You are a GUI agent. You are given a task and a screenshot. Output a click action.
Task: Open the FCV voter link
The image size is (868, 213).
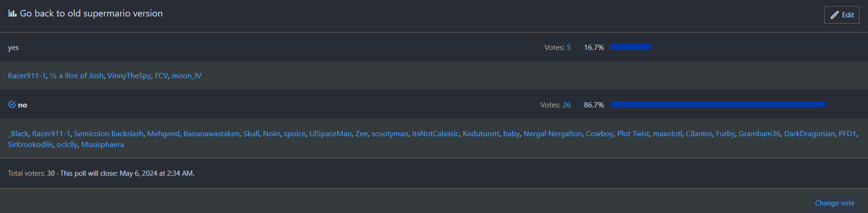(x=161, y=76)
